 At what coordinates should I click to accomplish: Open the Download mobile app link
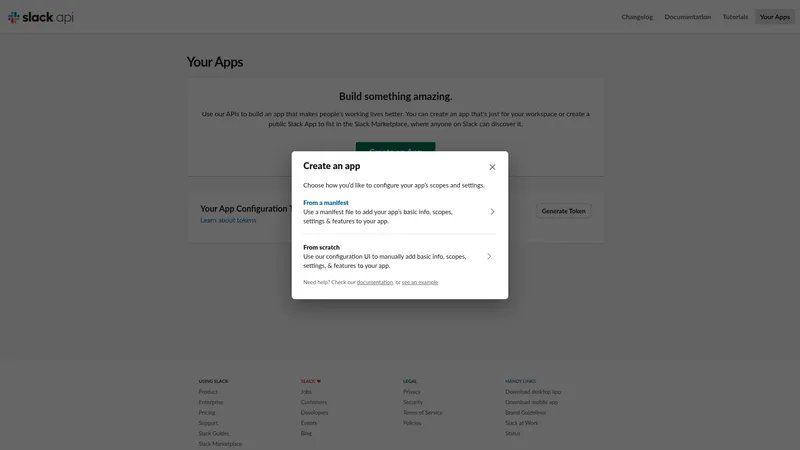(532, 402)
